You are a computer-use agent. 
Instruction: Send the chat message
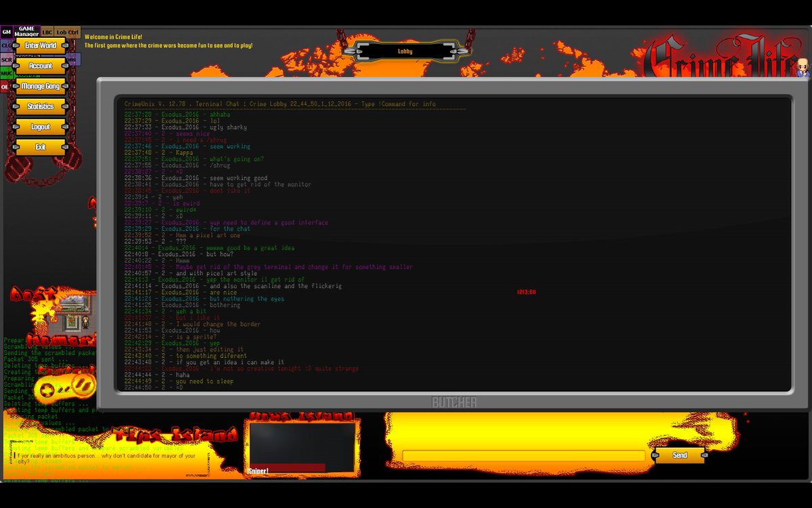click(x=679, y=455)
